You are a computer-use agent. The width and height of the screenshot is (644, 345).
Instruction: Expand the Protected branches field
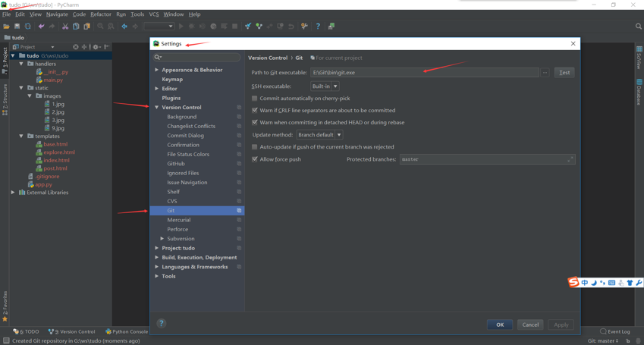[x=570, y=159]
